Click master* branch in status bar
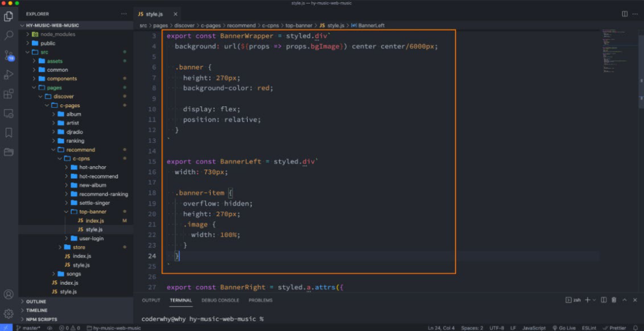The image size is (644, 331). 28,328
